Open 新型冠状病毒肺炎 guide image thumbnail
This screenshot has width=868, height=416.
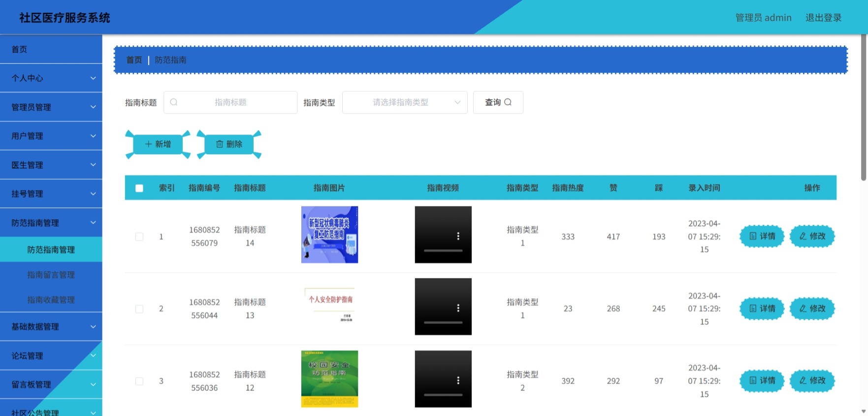pos(329,235)
